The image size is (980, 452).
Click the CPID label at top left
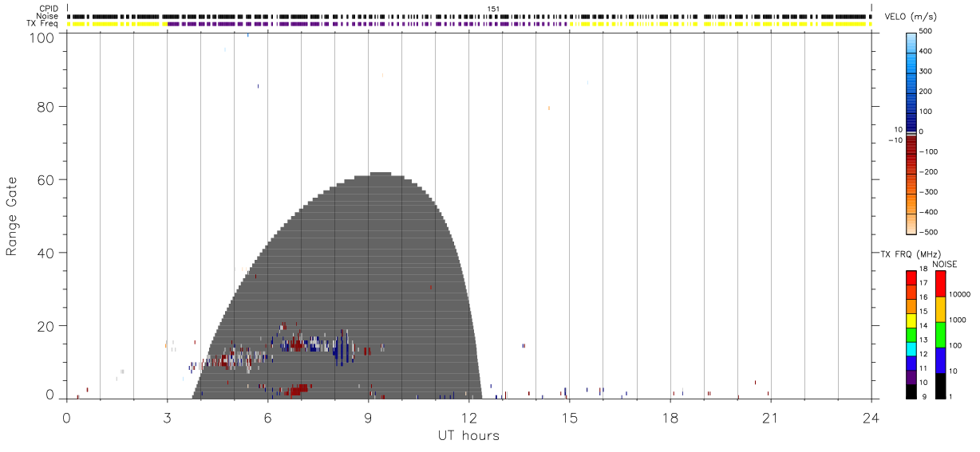(49, 9)
